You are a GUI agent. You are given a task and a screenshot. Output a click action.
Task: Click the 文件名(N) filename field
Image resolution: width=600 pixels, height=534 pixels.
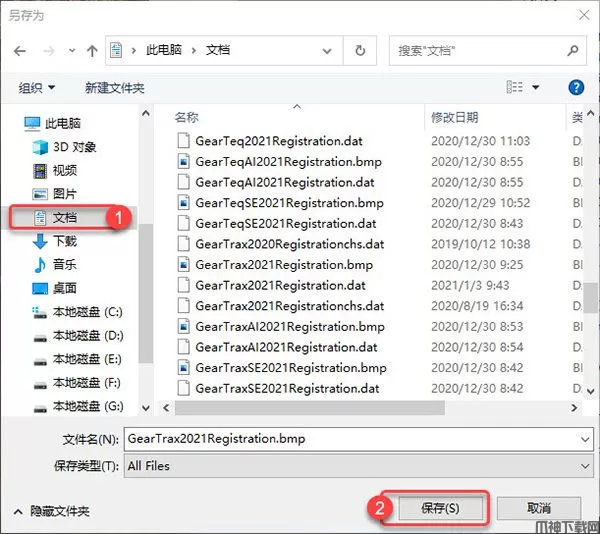click(359, 439)
